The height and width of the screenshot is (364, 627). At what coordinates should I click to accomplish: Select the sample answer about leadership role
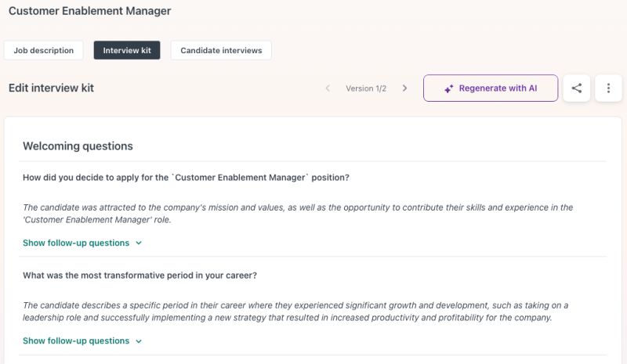pos(295,312)
